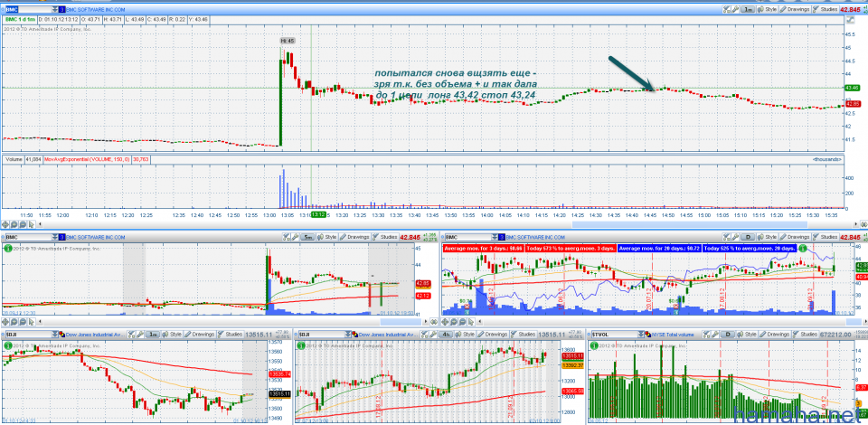This screenshot has height=425, width=868.
Task: Open Studies in the $DJI 1m chart
Action: 231,335
